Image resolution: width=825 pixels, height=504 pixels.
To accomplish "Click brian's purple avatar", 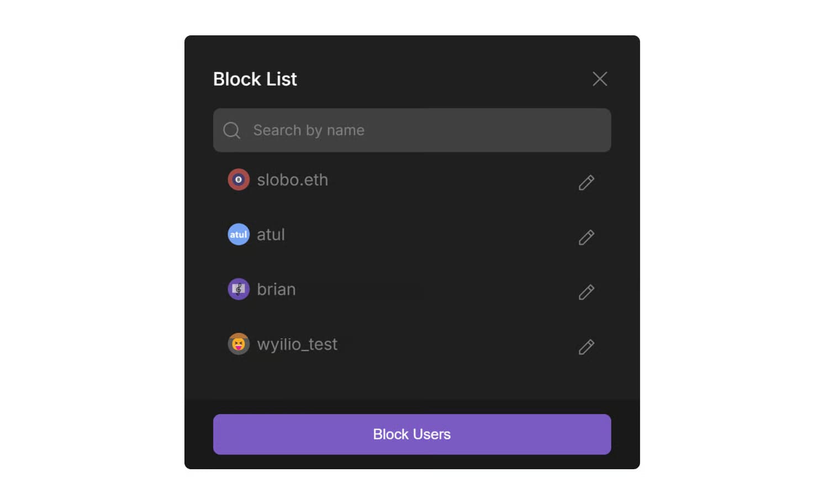I will point(239,289).
